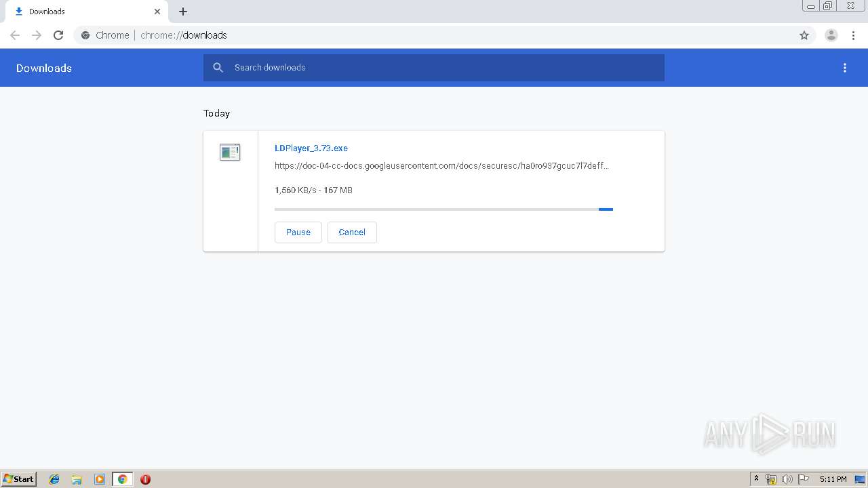Click the network tray icon
868x488 pixels.
[x=771, y=479]
